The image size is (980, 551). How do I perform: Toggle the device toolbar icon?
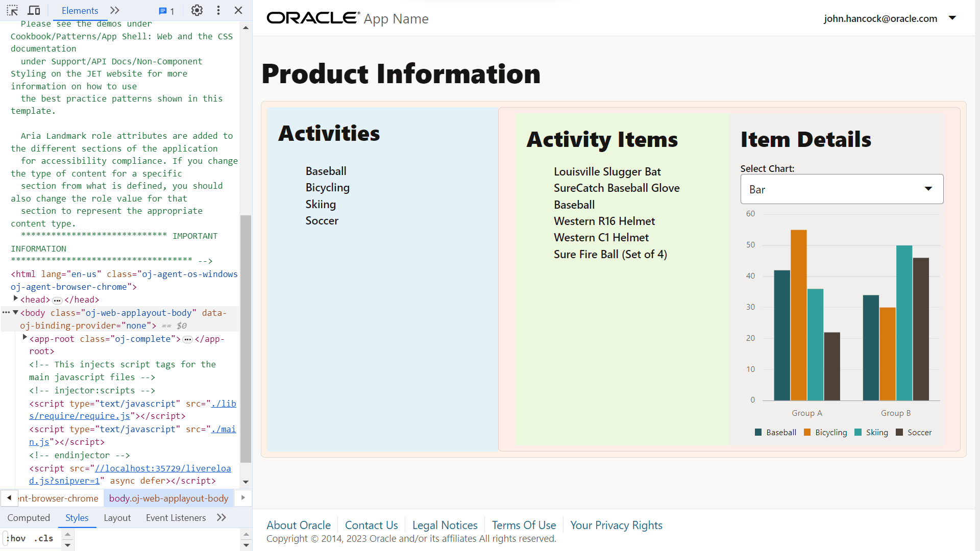pos(34,10)
